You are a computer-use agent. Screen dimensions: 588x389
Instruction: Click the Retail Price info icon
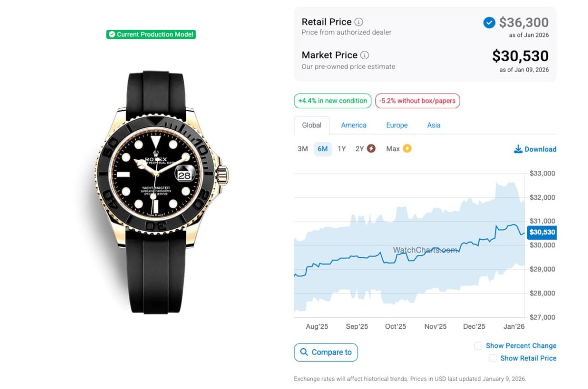click(359, 22)
